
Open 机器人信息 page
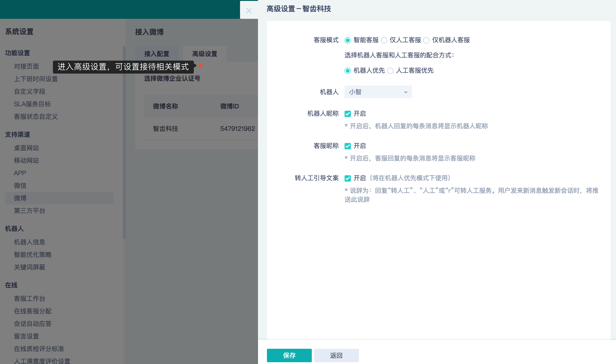30,242
